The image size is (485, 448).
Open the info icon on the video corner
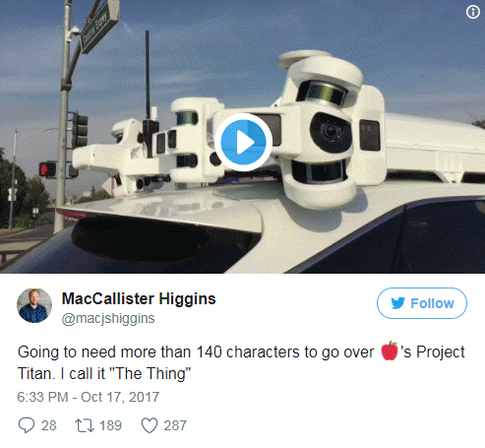click(x=472, y=12)
